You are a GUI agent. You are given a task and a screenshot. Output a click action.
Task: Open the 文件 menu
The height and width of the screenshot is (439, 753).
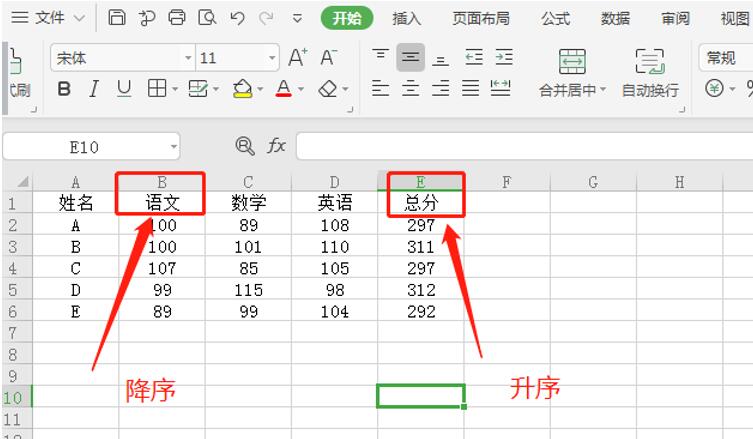(x=48, y=18)
